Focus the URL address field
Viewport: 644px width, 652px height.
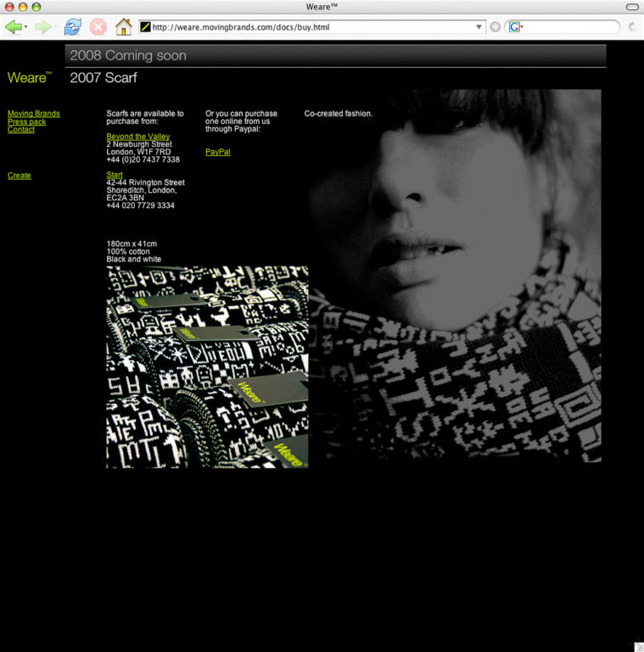click(312, 27)
